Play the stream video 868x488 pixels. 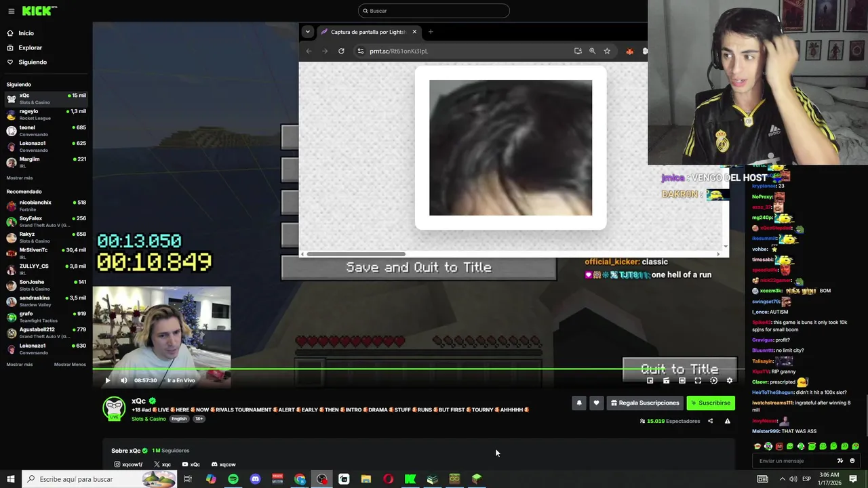(x=107, y=380)
